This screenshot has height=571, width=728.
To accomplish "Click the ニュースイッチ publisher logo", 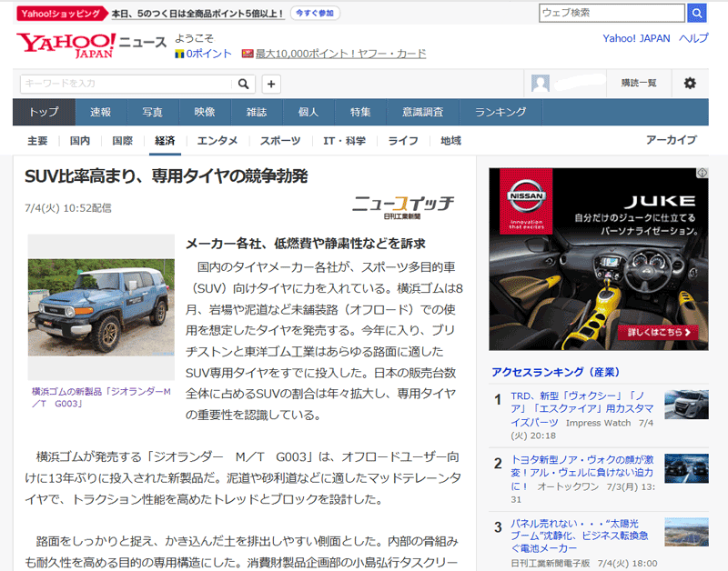I will pyautogui.click(x=402, y=207).
